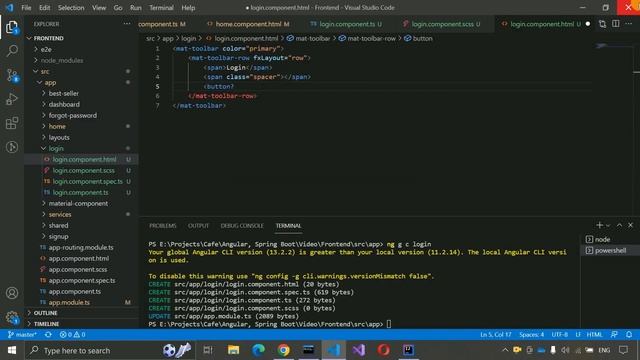Go to line via Ln 5, Col 17
Image resolution: width=640 pixels, height=360 pixels.
[x=496, y=335]
